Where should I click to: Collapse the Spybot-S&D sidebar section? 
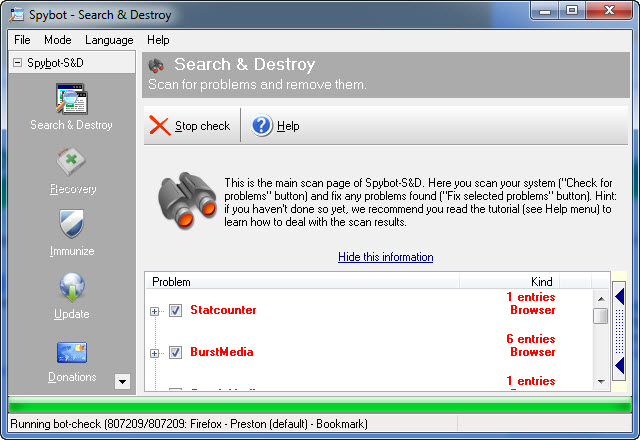(x=18, y=63)
